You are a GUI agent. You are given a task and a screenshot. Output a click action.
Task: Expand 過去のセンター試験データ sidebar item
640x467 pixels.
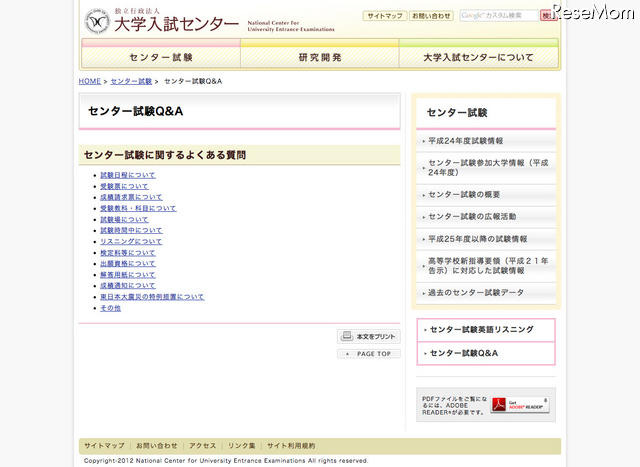476,292
